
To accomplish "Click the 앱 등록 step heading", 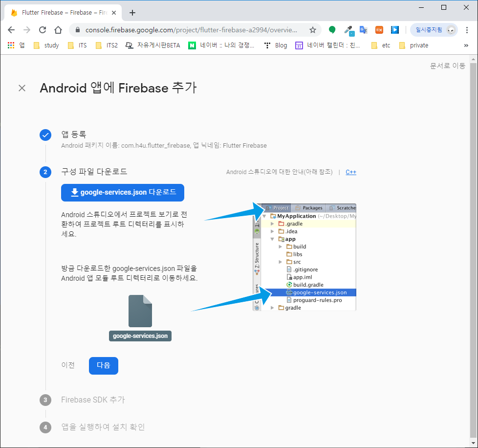I will (74, 134).
